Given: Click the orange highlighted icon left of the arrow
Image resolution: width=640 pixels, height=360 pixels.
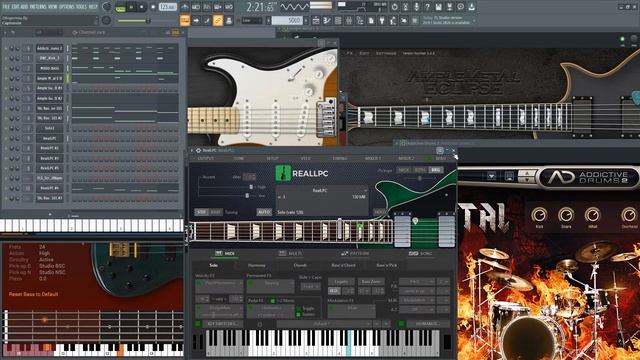Looking at the screenshot, I should pyautogui.click(x=185, y=20).
